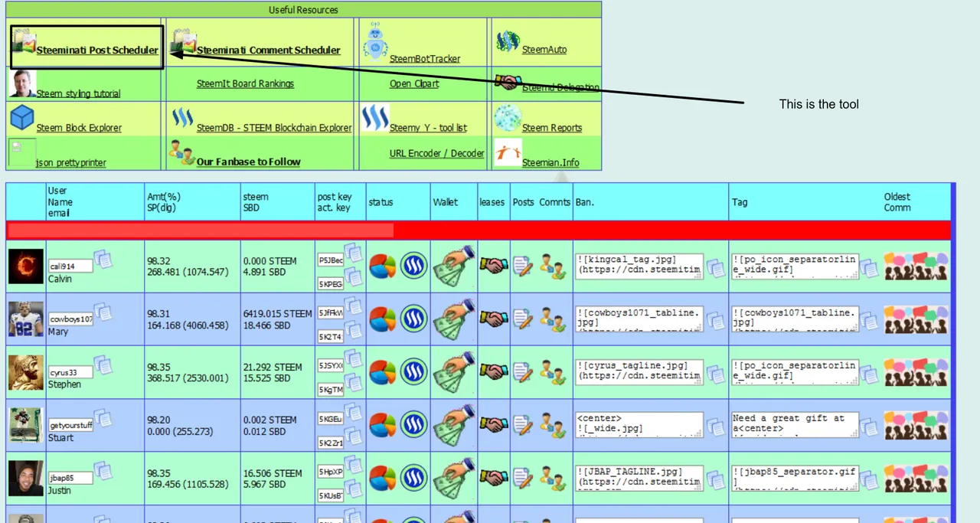The width and height of the screenshot is (980, 523).
Task: Copy Stephen's tag text via copy icon
Action: click(869, 374)
